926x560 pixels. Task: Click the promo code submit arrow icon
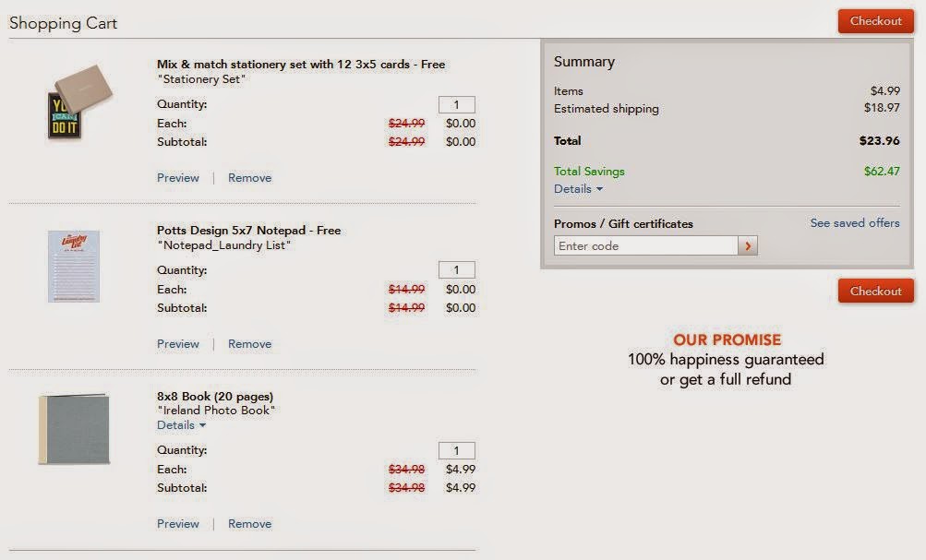(748, 245)
